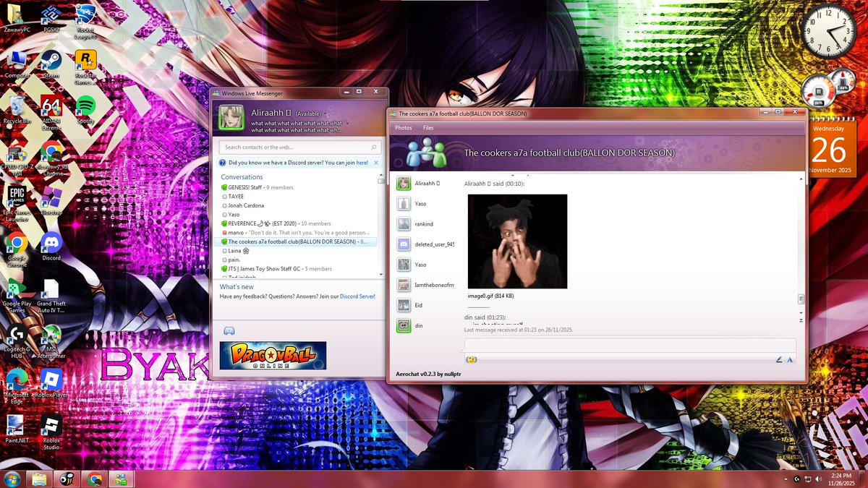Image resolution: width=868 pixels, height=488 pixels.
Task: Open Bloxstrap desktop shortcut
Action: [x=51, y=201]
